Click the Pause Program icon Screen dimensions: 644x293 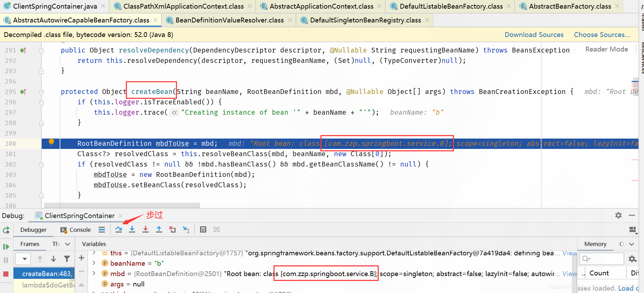click(x=6, y=260)
